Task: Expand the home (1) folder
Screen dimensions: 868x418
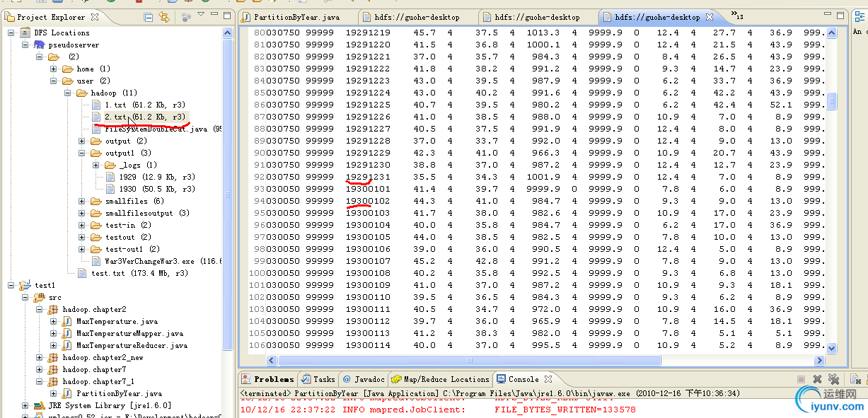Action: click(53, 69)
